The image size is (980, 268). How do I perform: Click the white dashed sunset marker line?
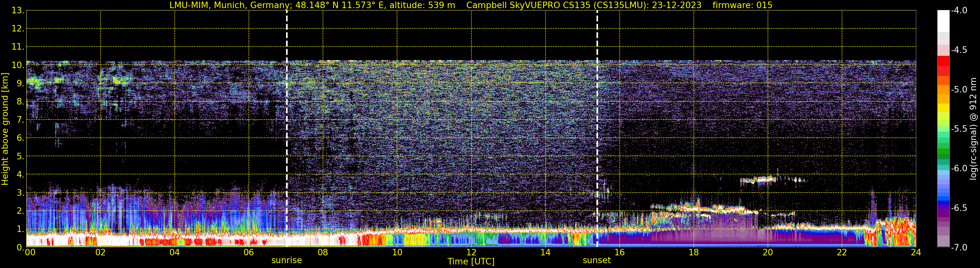[x=597, y=129]
